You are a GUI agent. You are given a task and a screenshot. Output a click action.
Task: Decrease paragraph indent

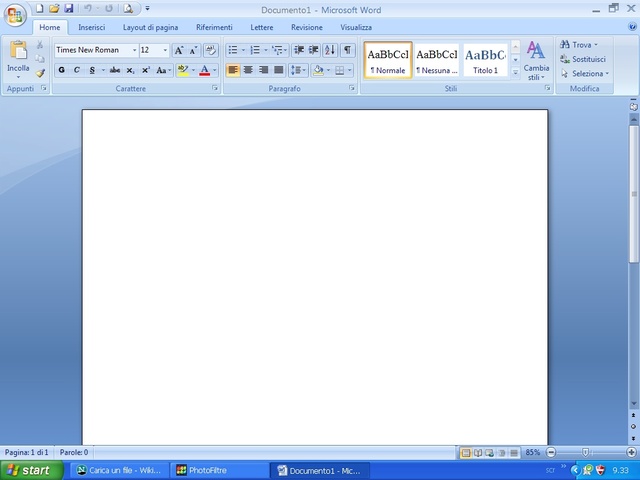point(299,50)
